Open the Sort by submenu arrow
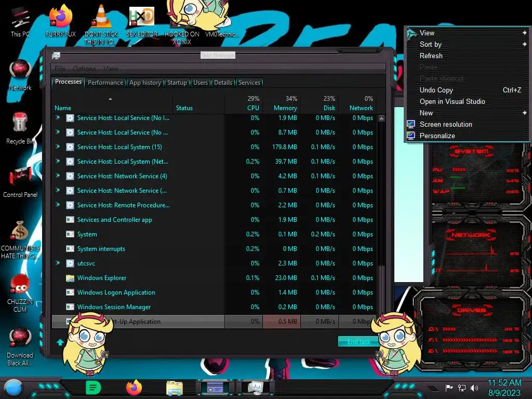 pyautogui.click(x=525, y=44)
